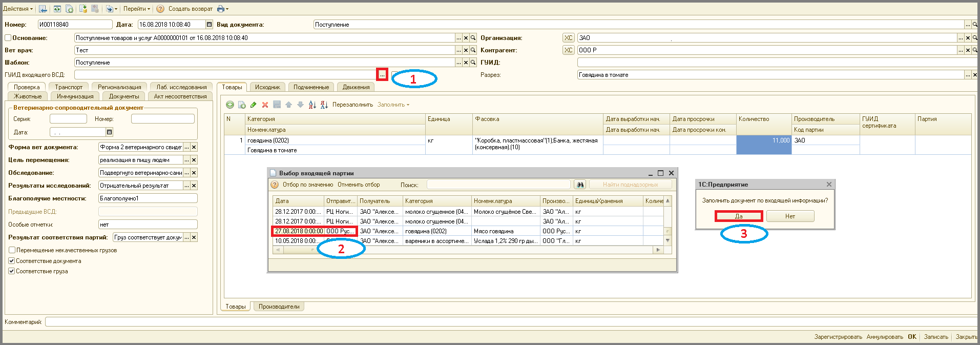The image size is (980, 345).
Task: Open the ГУИД входящего ВСД selection button
Action: (x=382, y=75)
